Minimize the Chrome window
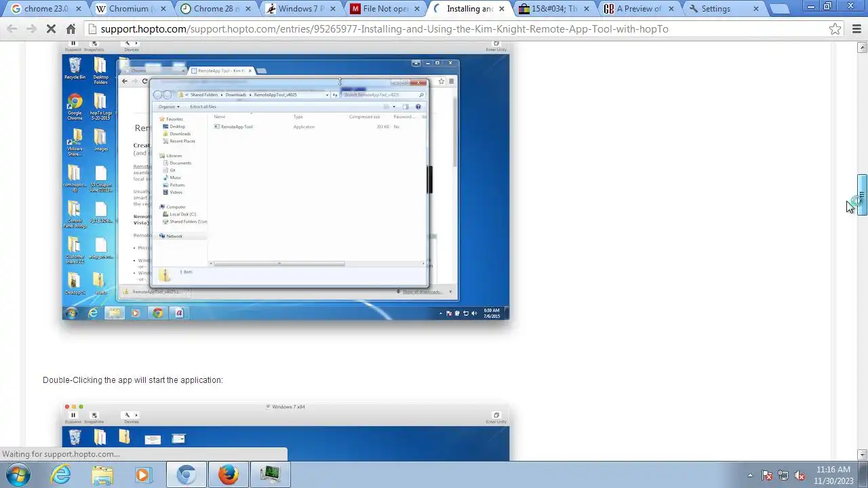The width and height of the screenshot is (868, 488). point(811,6)
